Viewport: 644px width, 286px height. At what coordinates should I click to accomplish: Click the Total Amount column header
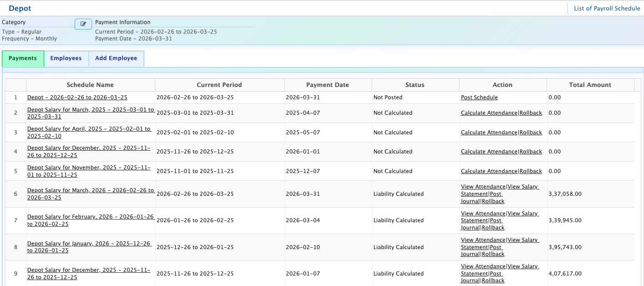pyautogui.click(x=590, y=85)
